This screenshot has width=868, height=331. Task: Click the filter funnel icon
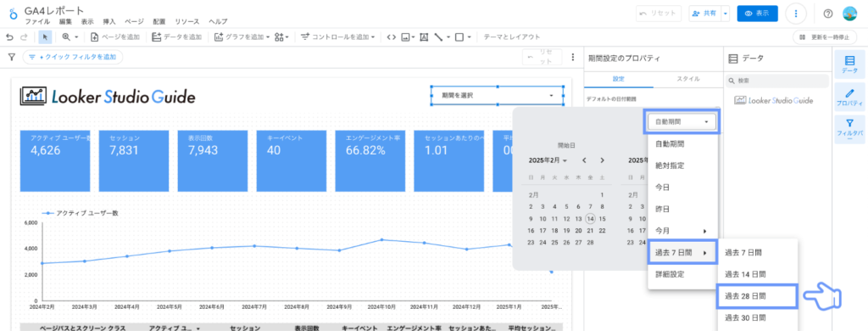tap(11, 57)
